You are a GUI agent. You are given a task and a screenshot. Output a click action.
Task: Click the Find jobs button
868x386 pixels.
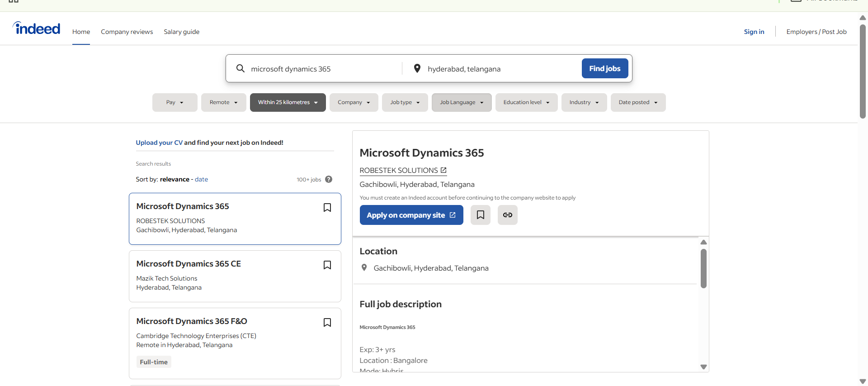pyautogui.click(x=605, y=68)
